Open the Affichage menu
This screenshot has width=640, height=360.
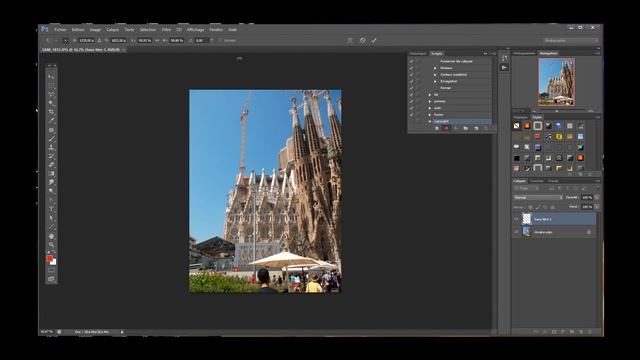pos(196,30)
